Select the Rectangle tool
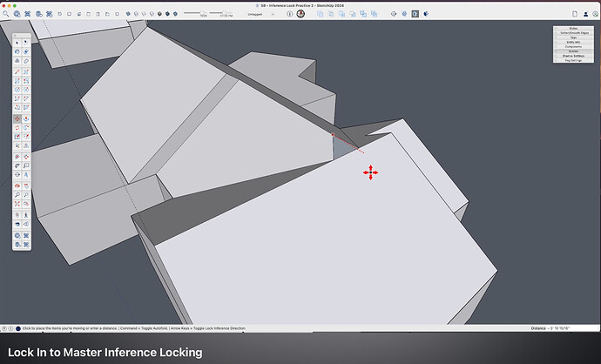This screenshot has width=601, height=364. [17, 81]
